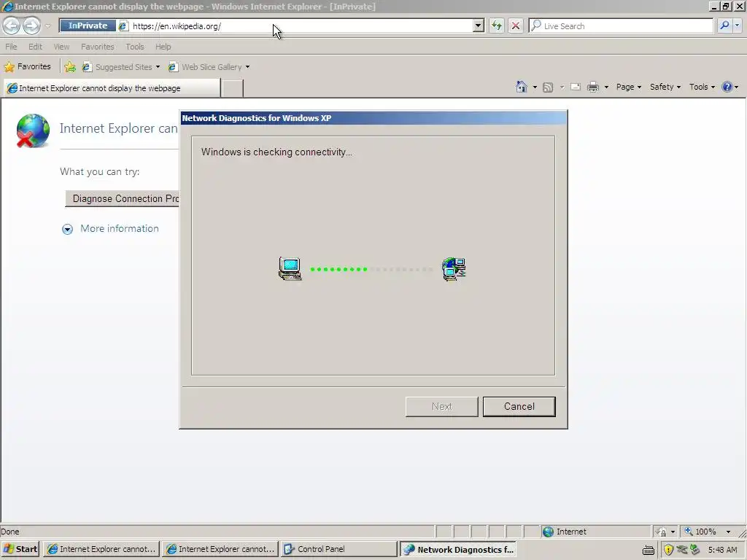Screen dimensions: 747x560
Task: Select the 'cannot display the webpage' tab
Action: 112,88
